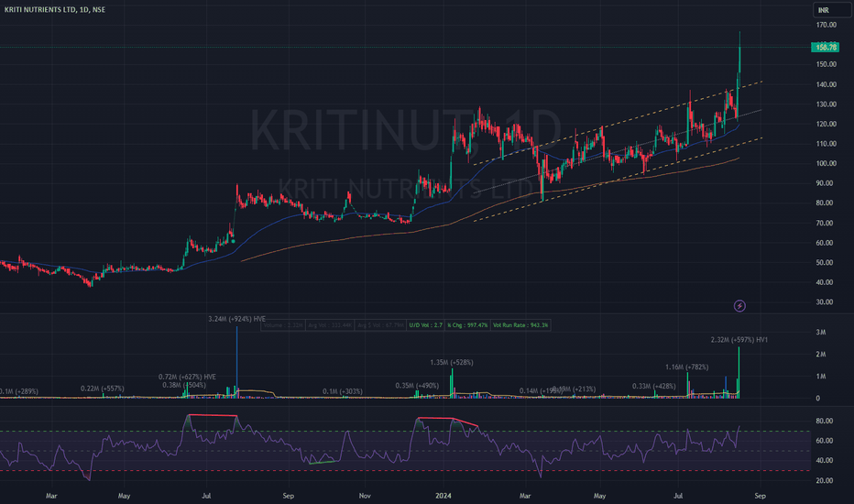The height and width of the screenshot is (504, 854).
Task: Click the 0.22M (+557%) volume label
Action: point(103,389)
